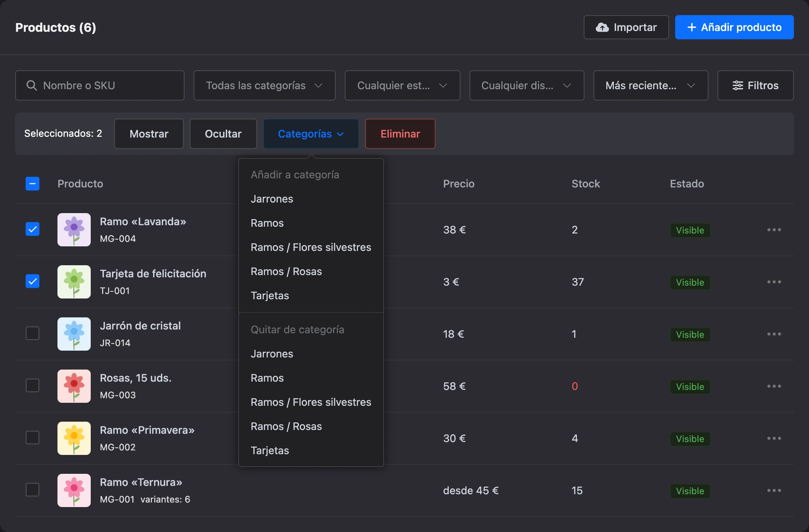The height and width of the screenshot is (532, 809).
Task: Click the sliders icon on Filtros
Action: pos(738,85)
